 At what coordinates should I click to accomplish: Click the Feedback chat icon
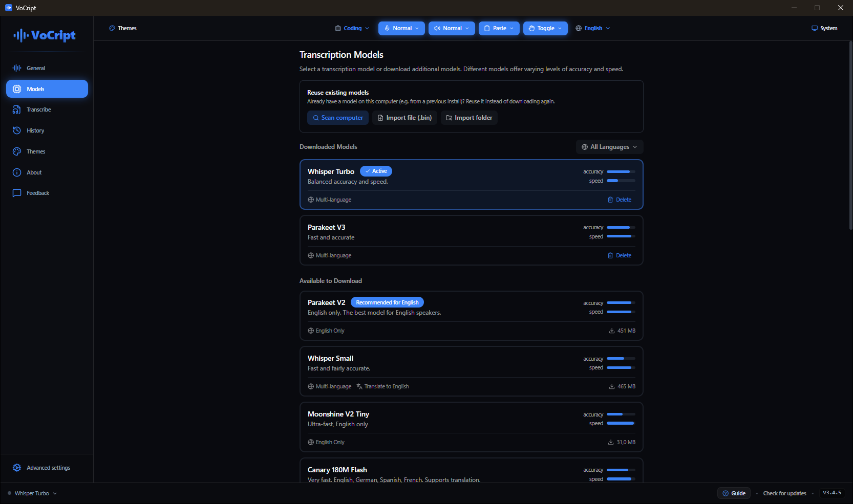point(17,193)
